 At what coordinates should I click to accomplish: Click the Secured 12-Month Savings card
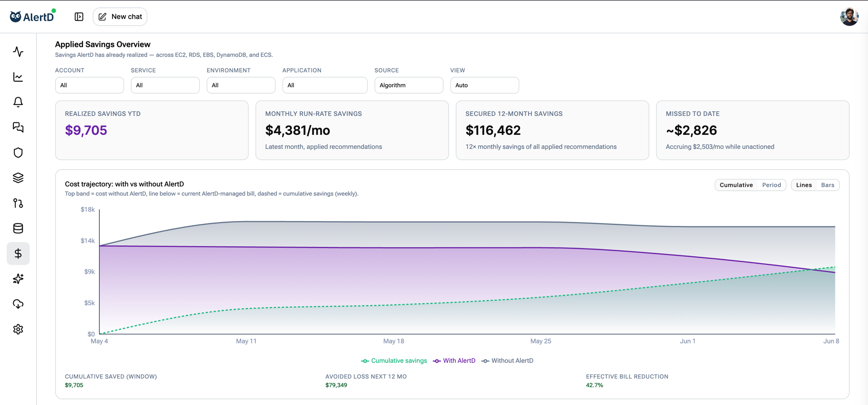pyautogui.click(x=552, y=130)
